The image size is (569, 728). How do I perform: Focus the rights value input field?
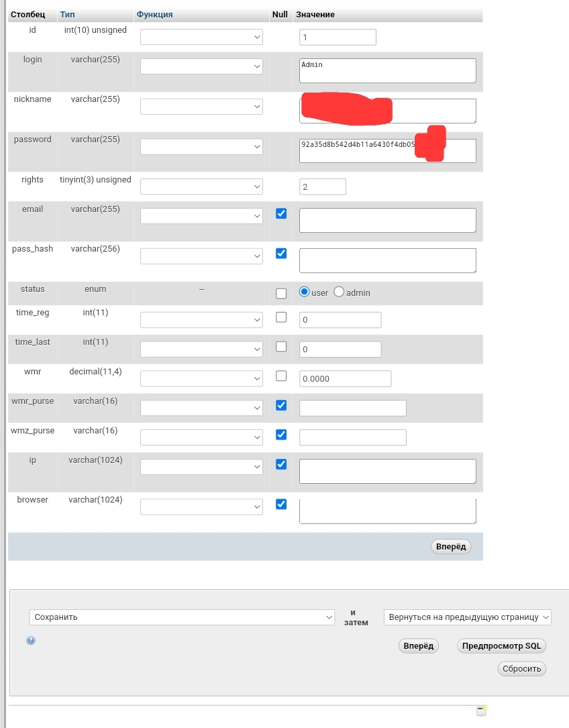[322, 187]
